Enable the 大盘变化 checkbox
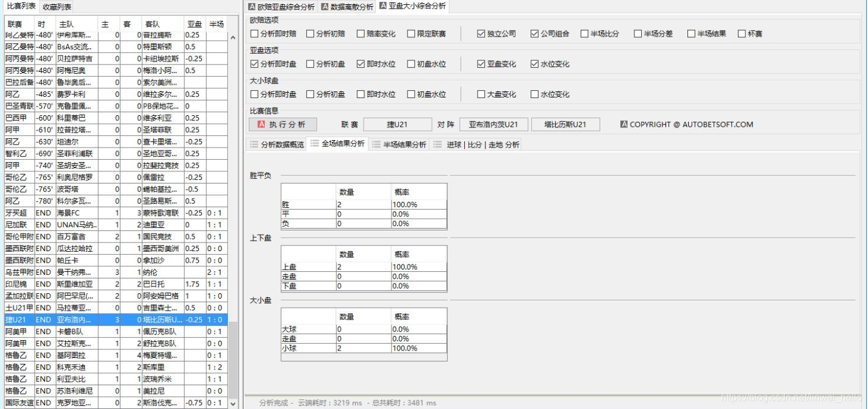 pyautogui.click(x=481, y=94)
